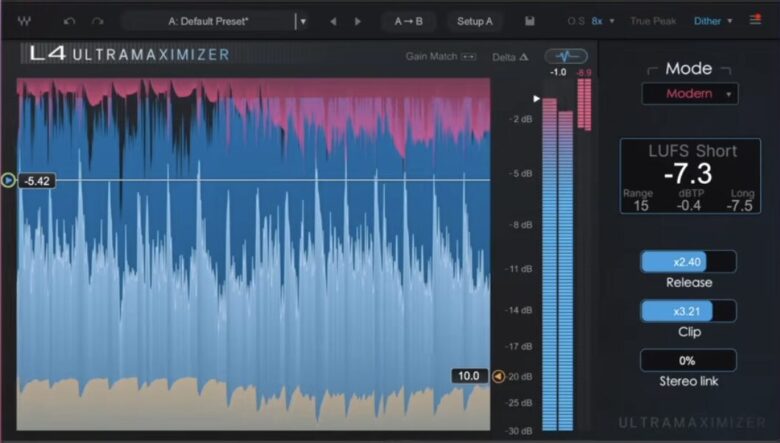Click the Release x2.40 slider
Image resolution: width=780 pixels, height=443 pixels.
(x=688, y=262)
